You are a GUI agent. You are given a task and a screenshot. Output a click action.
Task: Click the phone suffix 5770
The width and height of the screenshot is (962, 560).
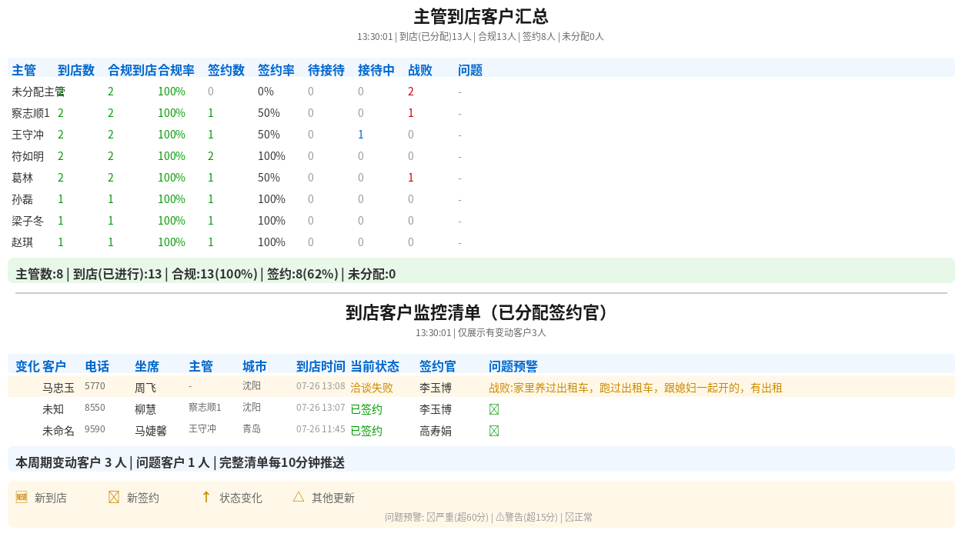95,386
